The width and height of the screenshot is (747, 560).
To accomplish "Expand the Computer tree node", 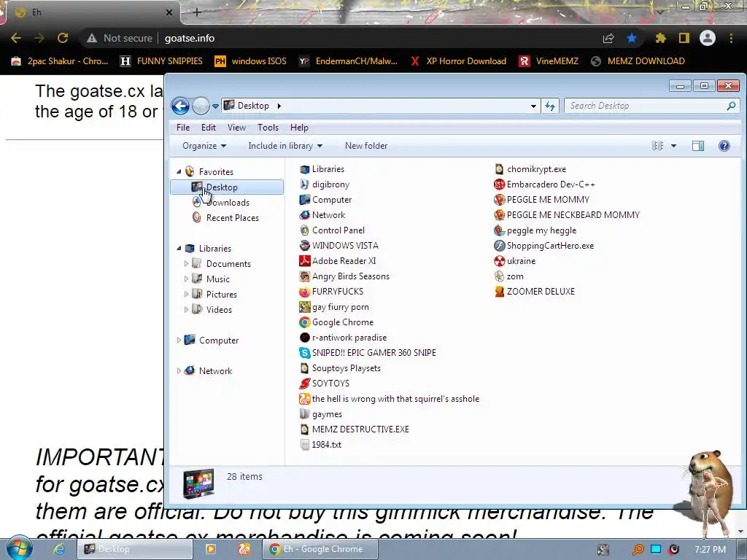I will [x=179, y=341].
